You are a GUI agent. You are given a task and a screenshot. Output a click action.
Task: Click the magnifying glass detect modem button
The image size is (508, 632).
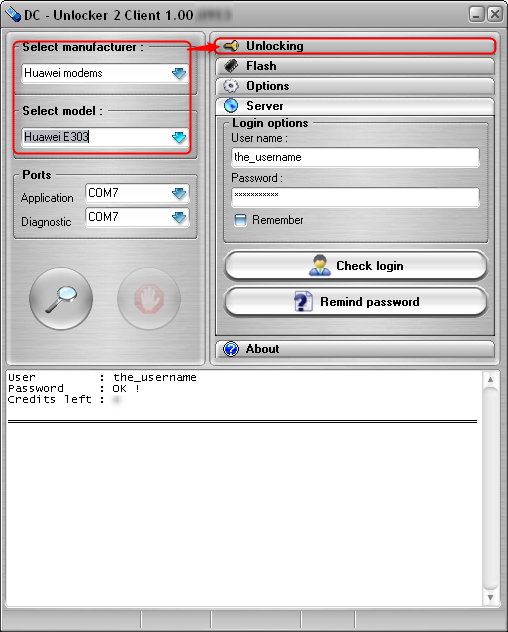(61, 299)
